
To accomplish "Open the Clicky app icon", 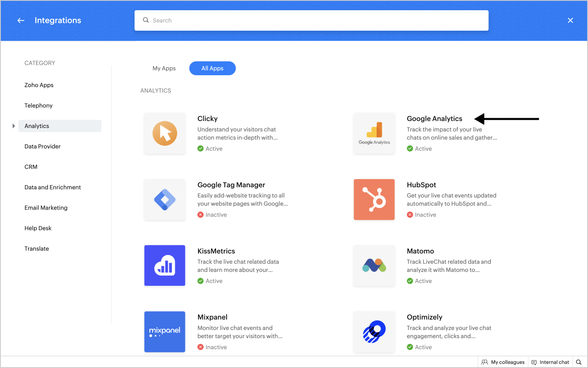I will (165, 133).
